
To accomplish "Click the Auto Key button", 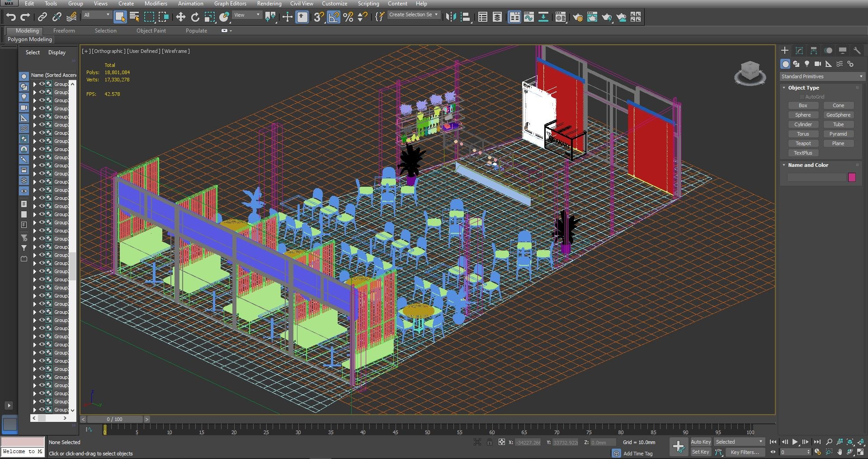I will pos(701,442).
